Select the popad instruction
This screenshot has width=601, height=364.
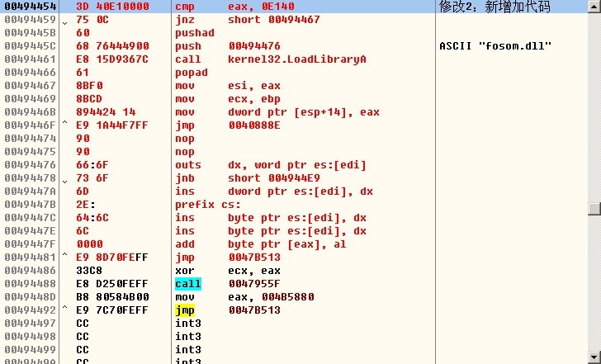192,73
